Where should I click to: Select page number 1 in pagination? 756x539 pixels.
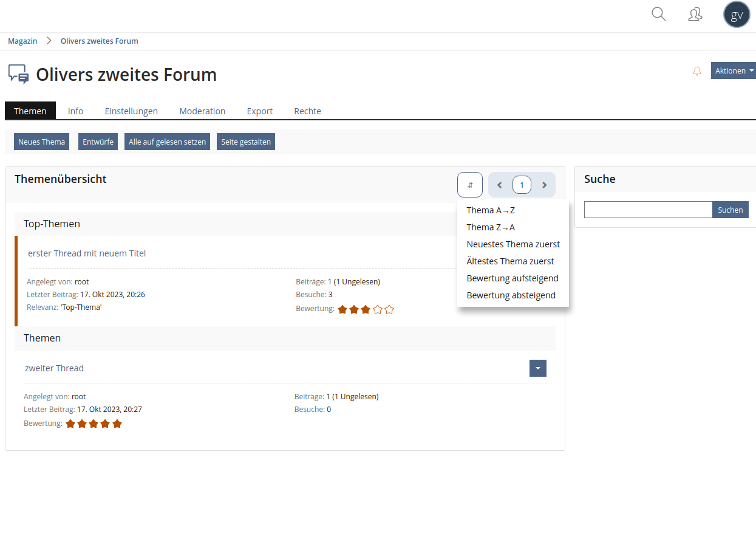click(522, 185)
